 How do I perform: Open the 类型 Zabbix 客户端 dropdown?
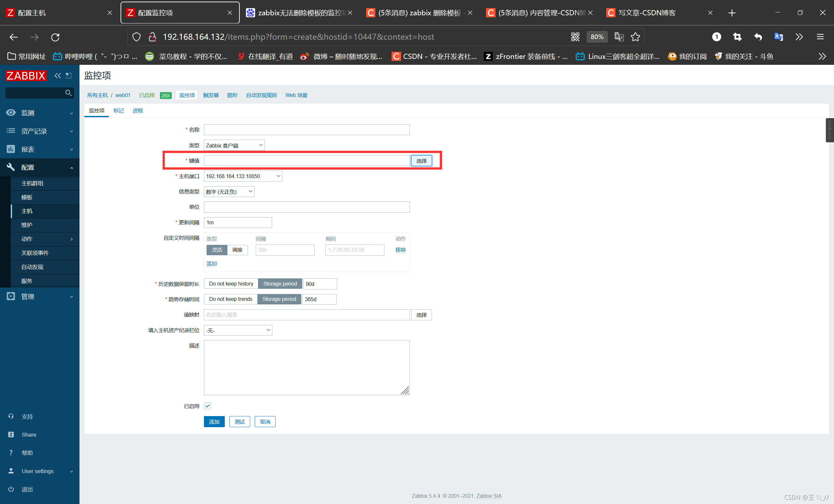(x=234, y=146)
